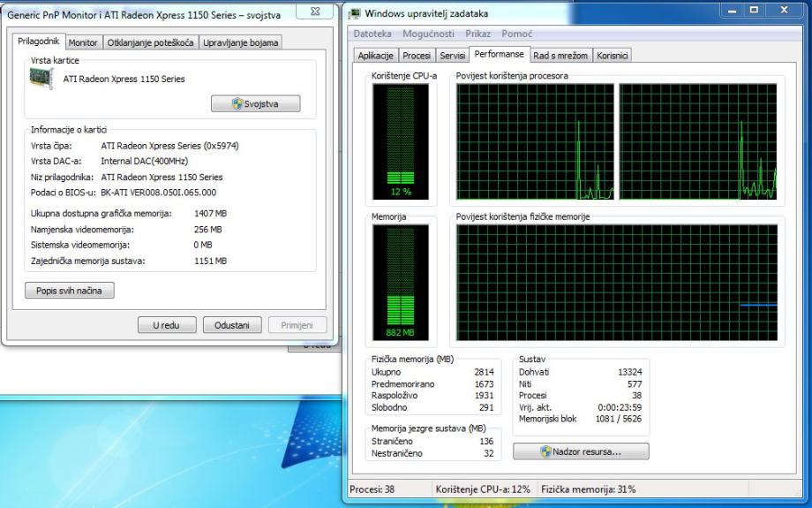Open the Otklanjanje poteškoća tab
The width and height of the screenshot is (812, 508).
tap(150, 42)
